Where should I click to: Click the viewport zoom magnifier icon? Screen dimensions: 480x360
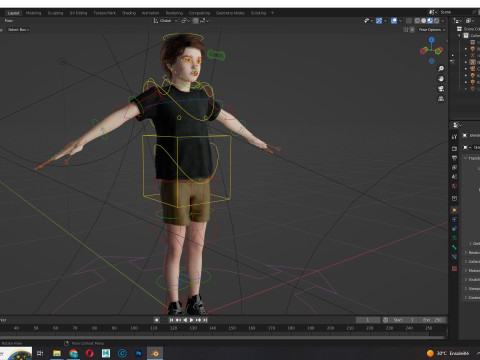[x=441, y=69]
